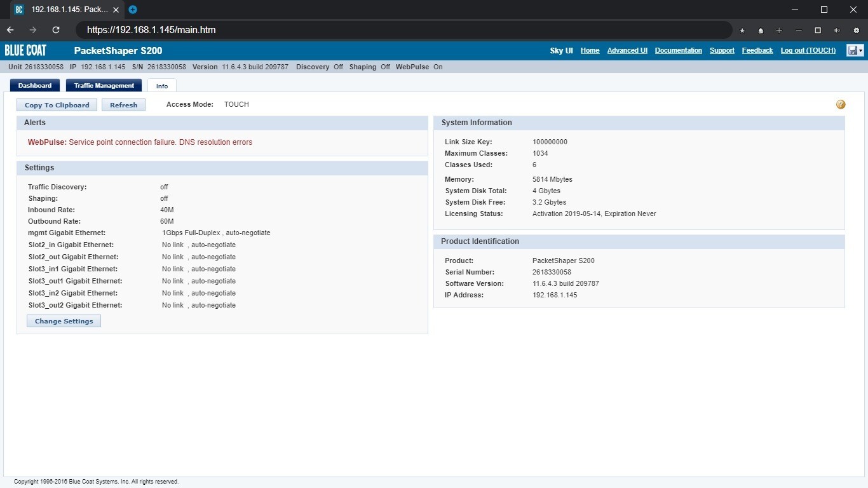Click the Log out (TOUCH) link
The height and width of the screenshot is (488, 868).
tap(808, 50)
